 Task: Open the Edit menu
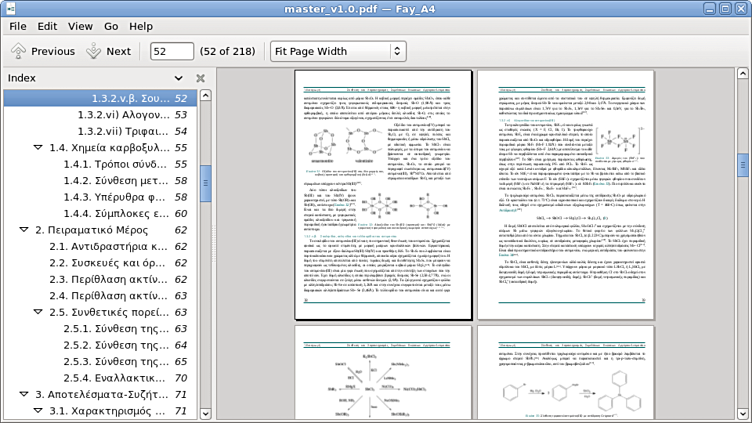tap(47, 26)
